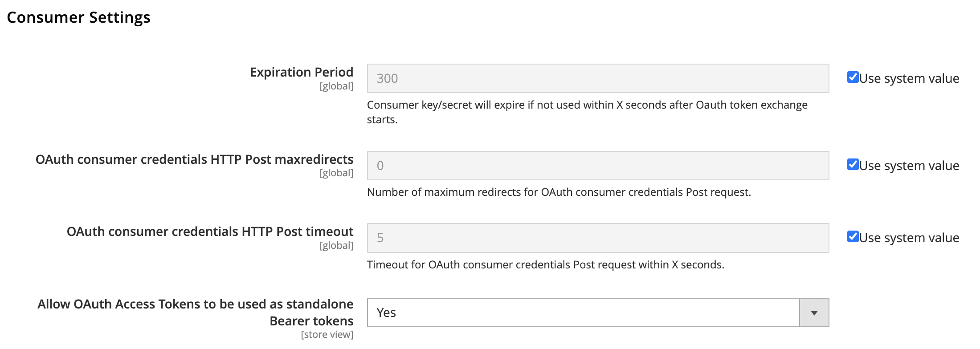Viewport: 980px width, 349px height.
Task: Open the standalone Bearer tokens 'Yes' select box
Action: click(x=584, y=313)
